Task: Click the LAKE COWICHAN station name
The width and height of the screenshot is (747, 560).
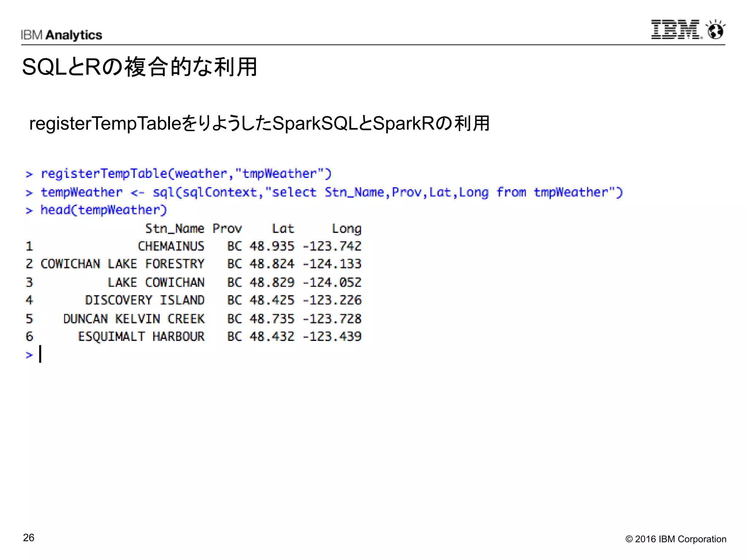Action: click(156, 282)
